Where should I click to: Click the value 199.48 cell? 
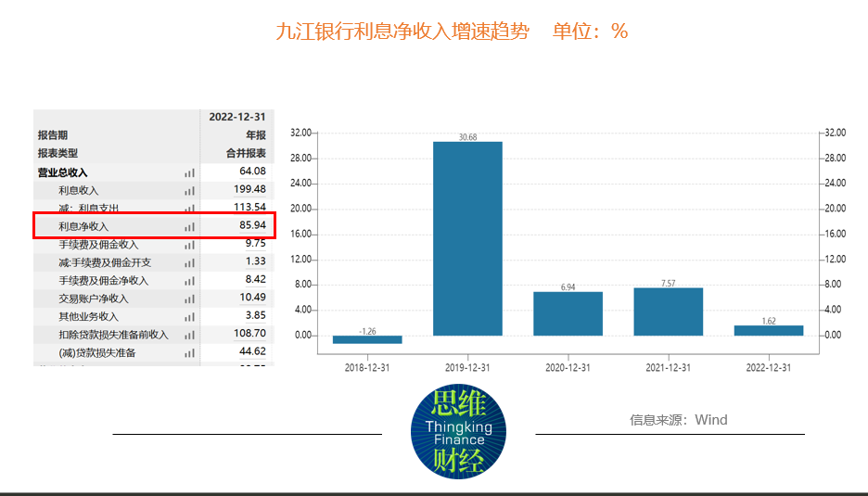249,189
